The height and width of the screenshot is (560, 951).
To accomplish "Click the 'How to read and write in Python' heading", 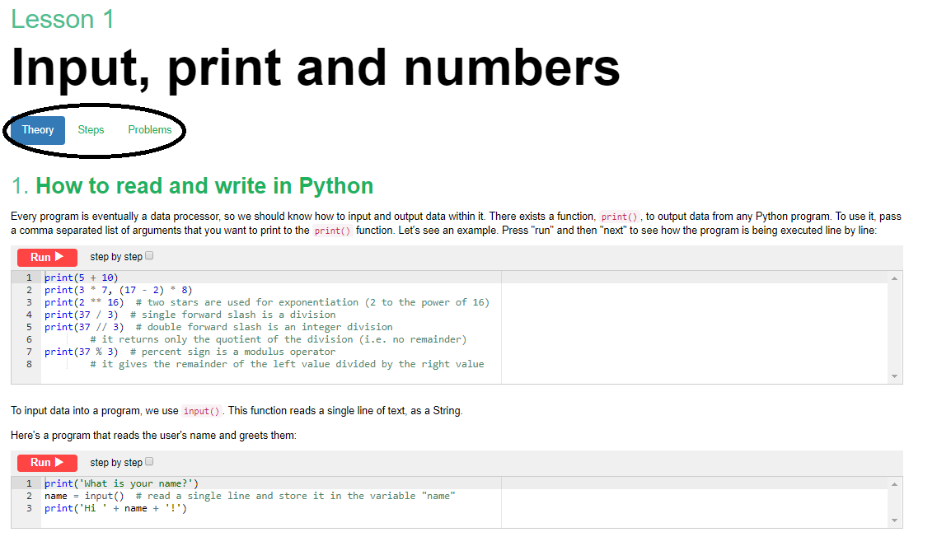I will 204,186.
